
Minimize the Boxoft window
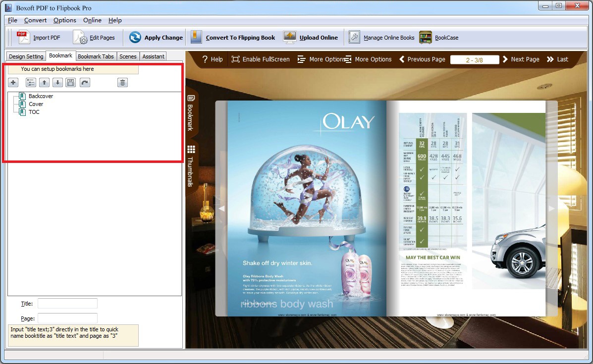pos(545,5)
